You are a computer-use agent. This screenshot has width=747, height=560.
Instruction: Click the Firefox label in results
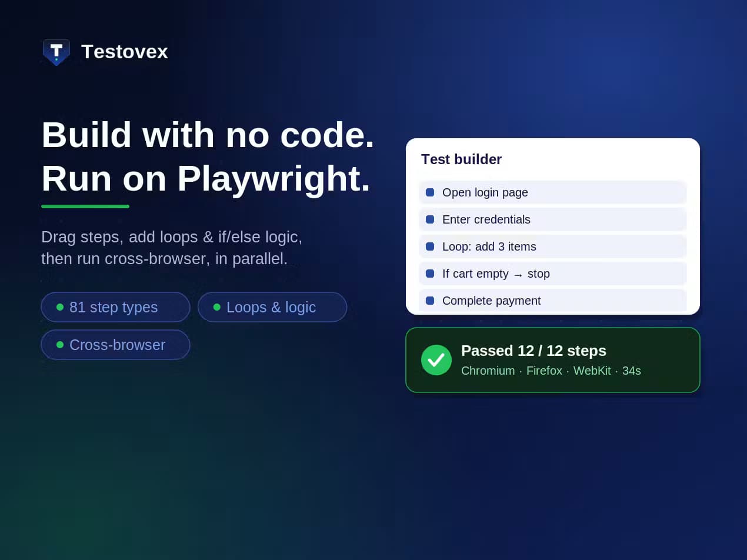tap(544, 371)
